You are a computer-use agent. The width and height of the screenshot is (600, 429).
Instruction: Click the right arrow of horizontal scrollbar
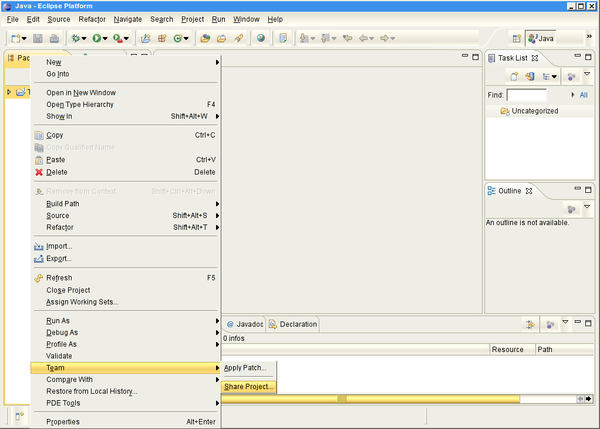coord(589,399)
